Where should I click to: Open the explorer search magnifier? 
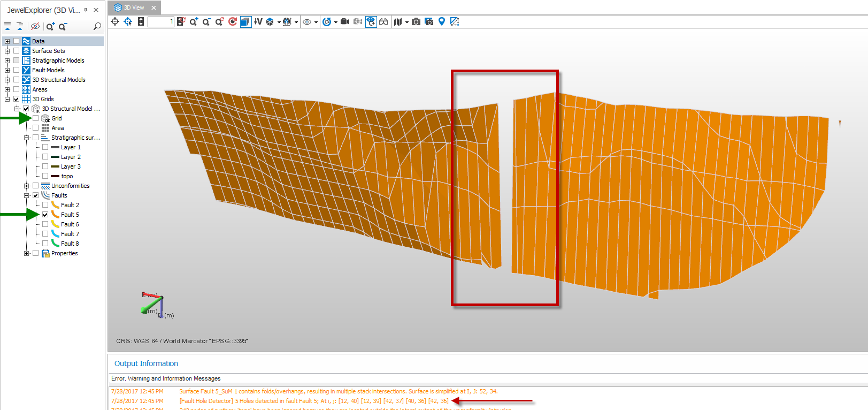coord(97,26)
